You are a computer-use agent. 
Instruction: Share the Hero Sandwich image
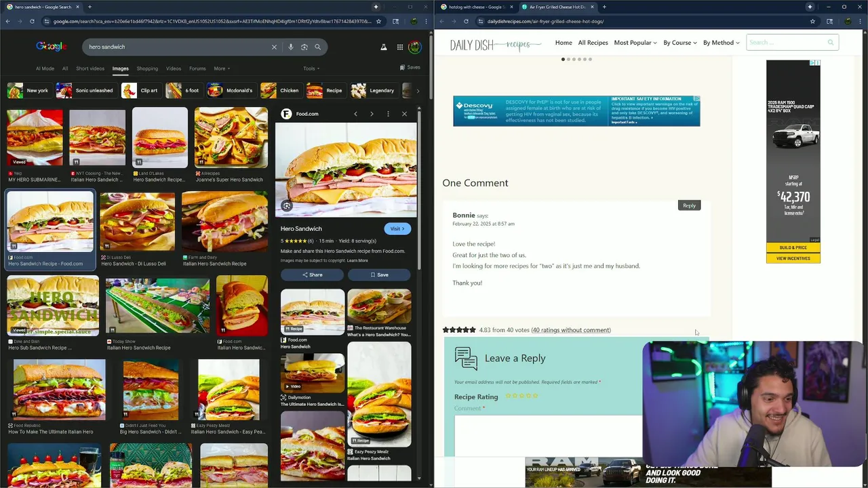tap(312, 274)
